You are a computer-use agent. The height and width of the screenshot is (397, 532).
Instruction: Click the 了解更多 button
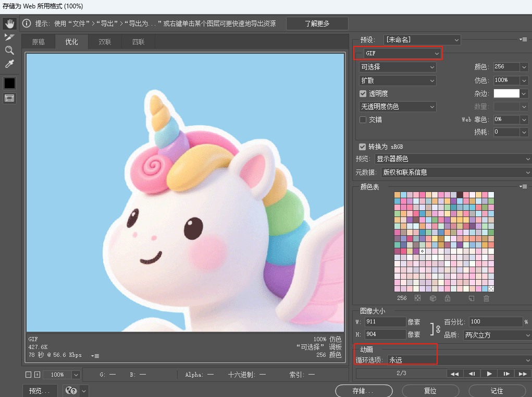tap(317, 23)
